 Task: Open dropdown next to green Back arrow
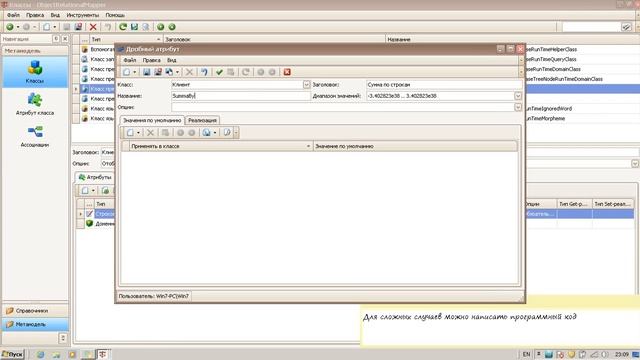[x=18, y=27]
